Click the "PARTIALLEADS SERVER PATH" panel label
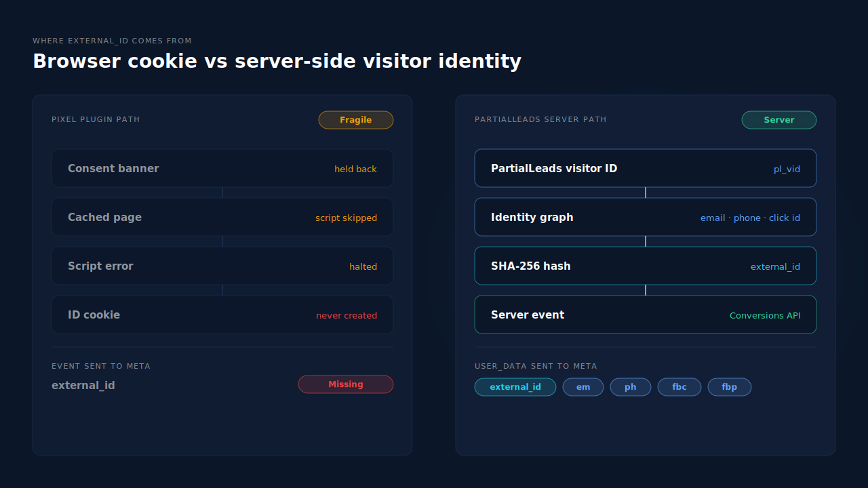This screenshot has width=868, height=488. coord(540,120)
